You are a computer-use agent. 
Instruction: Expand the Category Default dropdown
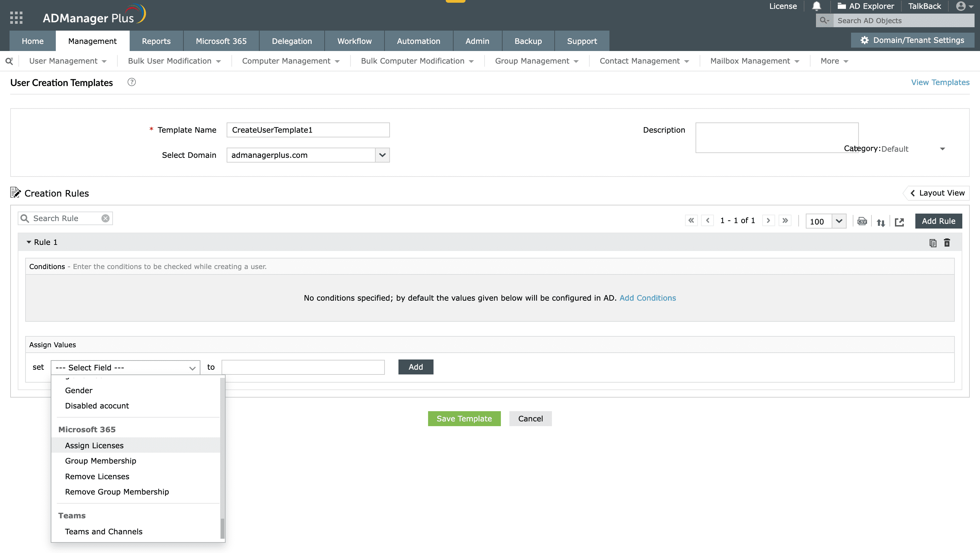click(942, 149)
